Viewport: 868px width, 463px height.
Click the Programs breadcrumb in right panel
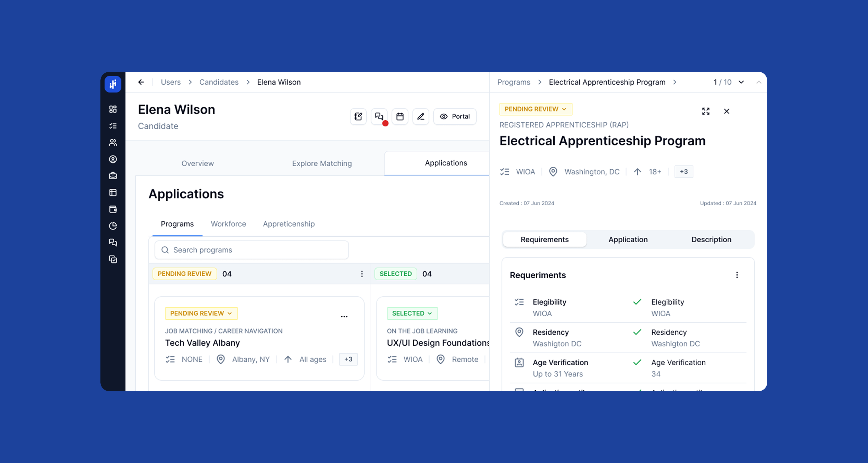514,82
